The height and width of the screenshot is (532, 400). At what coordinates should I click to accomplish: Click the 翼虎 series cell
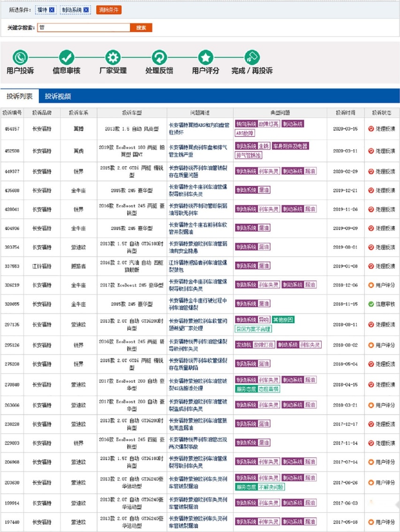78,151
